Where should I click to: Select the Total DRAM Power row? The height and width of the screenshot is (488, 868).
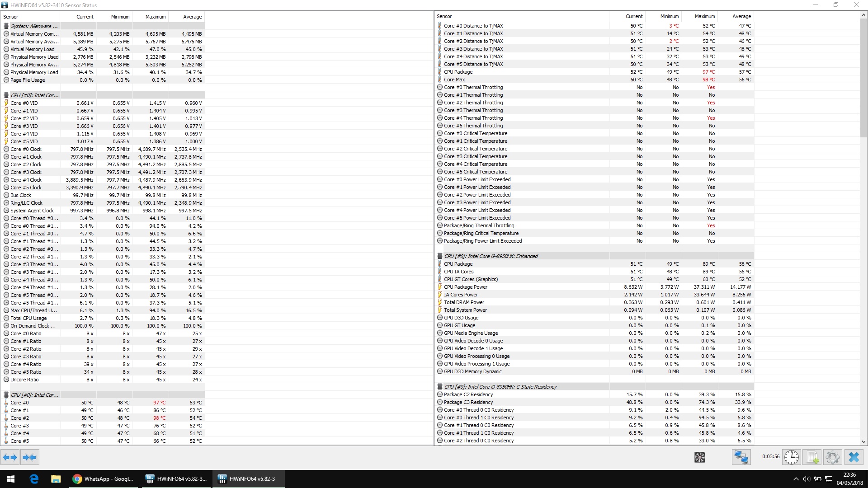pos(594,302)
